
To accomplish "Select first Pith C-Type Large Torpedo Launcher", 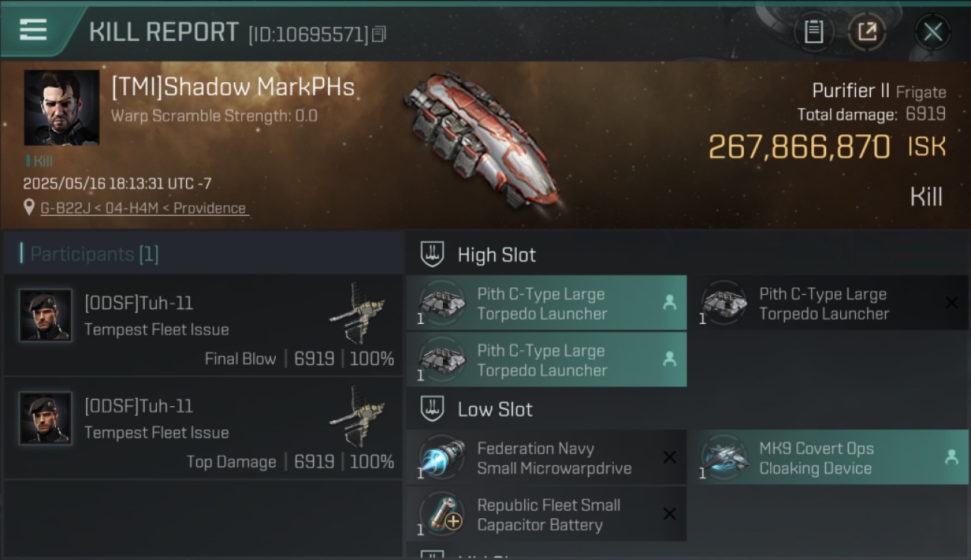I will tap(546, 303).
